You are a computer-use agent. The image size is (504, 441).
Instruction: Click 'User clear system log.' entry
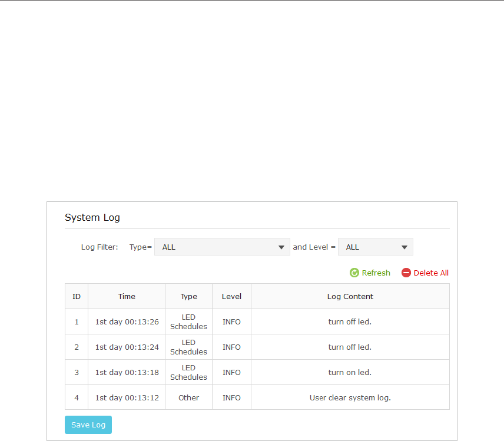[350, 398]
